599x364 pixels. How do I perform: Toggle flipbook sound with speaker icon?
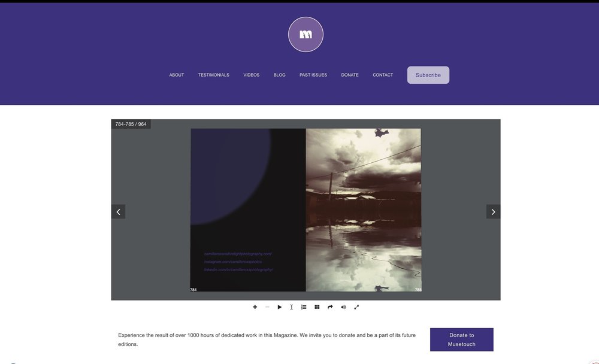(x=343, y=307)
